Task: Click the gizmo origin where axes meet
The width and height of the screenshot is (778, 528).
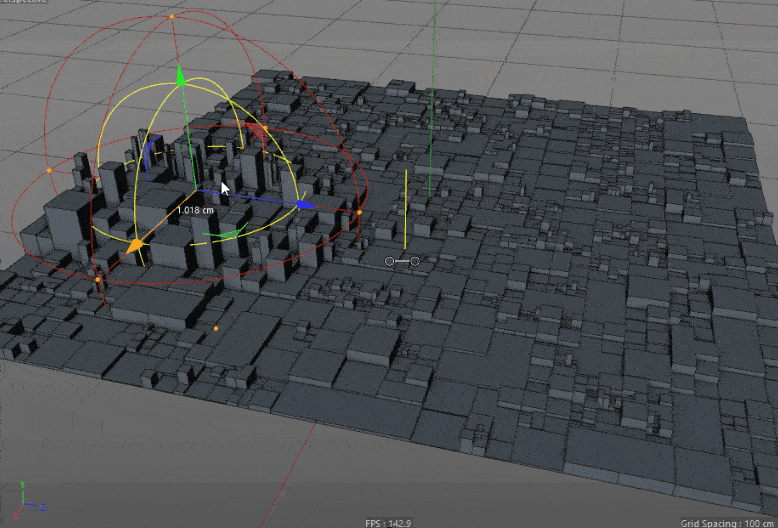Action: point(195,192)
